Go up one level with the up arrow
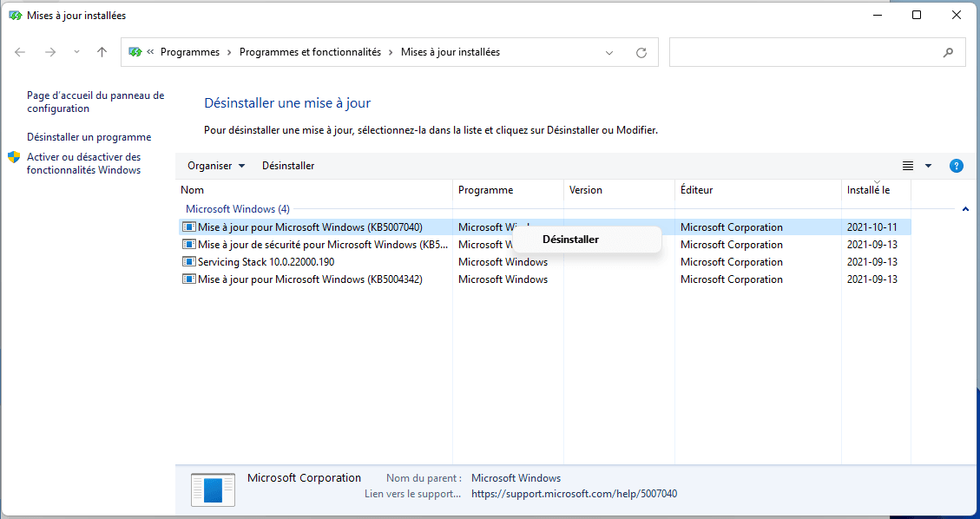Image resolution: width=980 pixels, height=519 pixels. (x=102, y=52)
